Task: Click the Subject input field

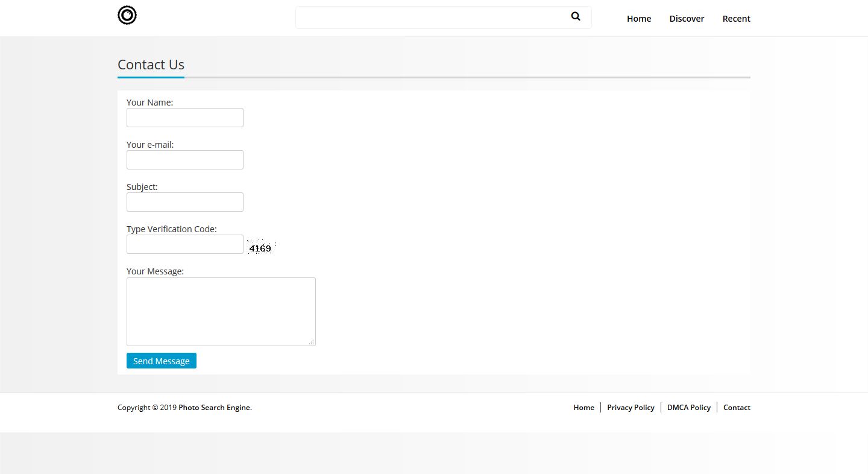Action: pyautogui.click(x=185, y=202)
